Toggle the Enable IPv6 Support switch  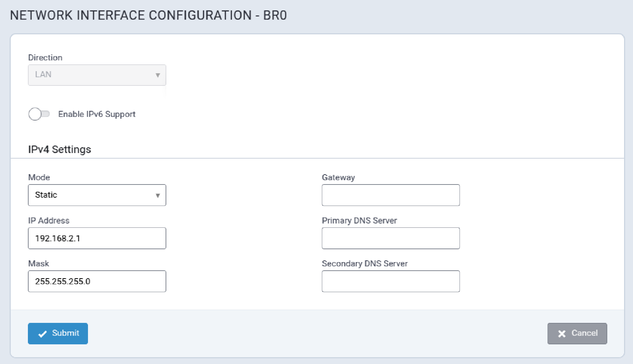(39, 114)
